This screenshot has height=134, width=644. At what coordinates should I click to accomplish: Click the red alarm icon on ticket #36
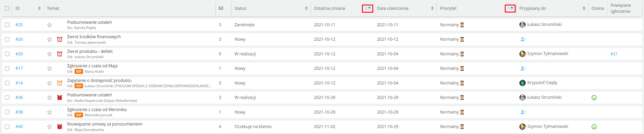(60, 98)
